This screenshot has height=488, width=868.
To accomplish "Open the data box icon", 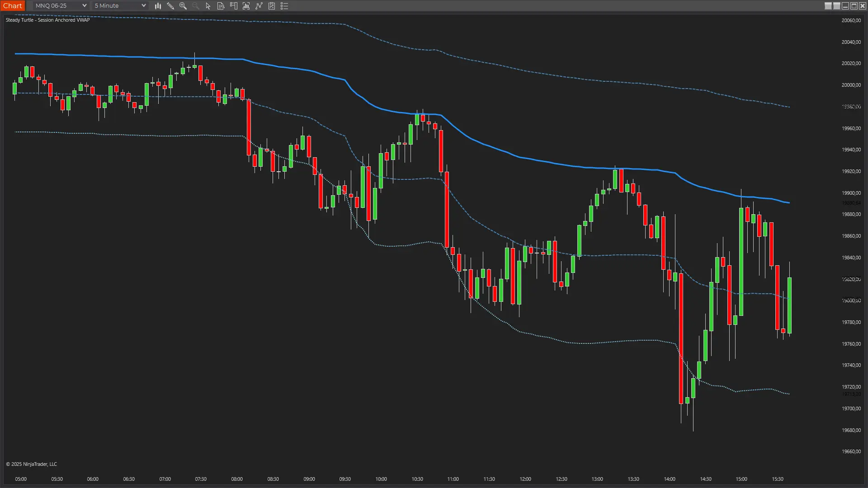I will pyautogui.click(x=221, y=6).
